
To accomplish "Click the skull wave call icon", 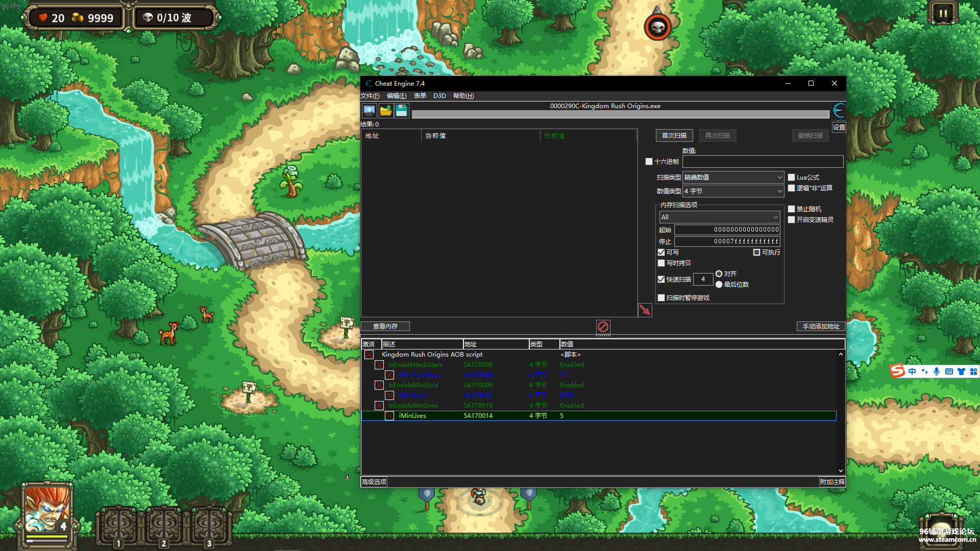I will point(657,27).
